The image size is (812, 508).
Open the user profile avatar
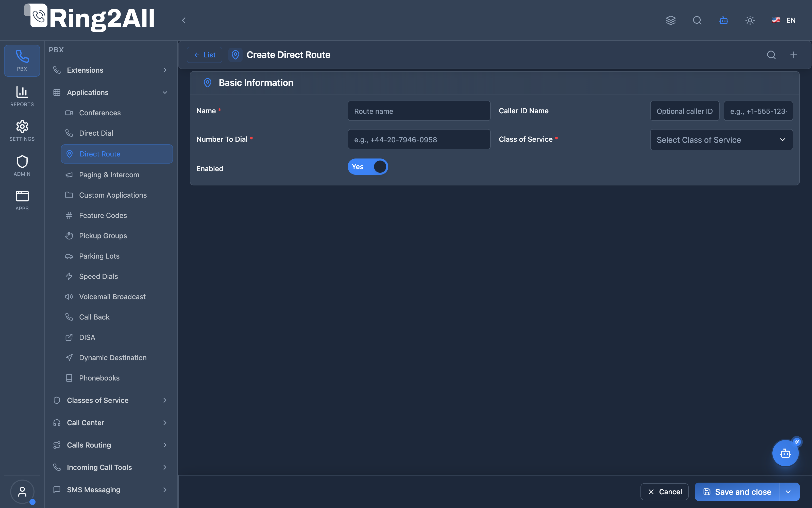tap(22, 491)
